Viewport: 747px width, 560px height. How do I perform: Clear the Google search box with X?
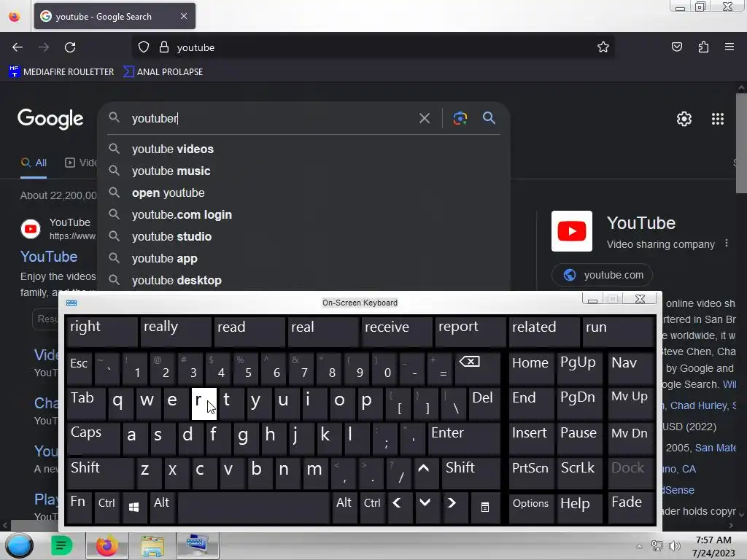[424, 118]
